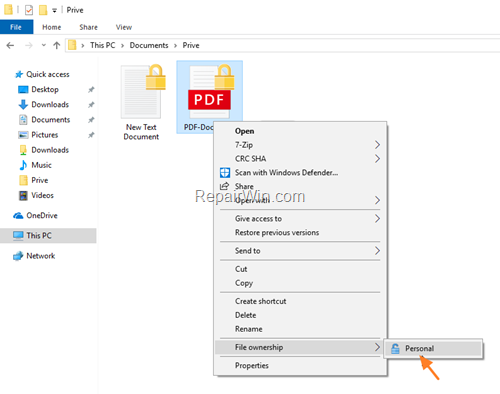Select the New Text Document file
The width and height of the screenshot is (500, 394).
141,103
